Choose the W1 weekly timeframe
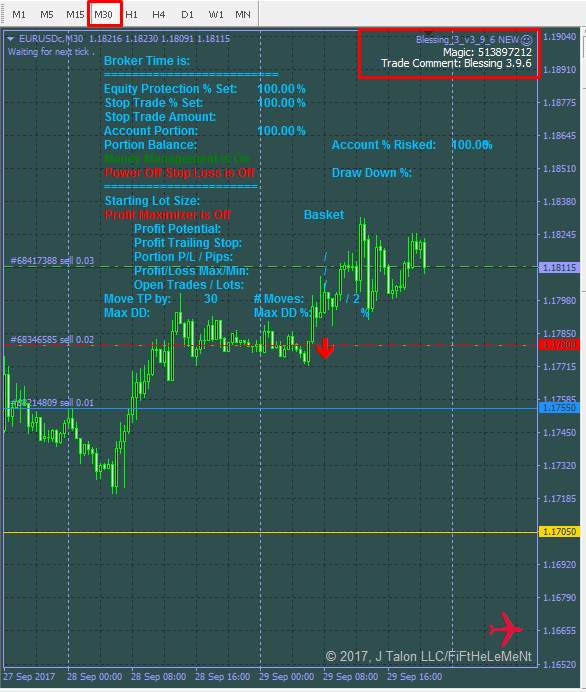The image size is (586, 692). point(216,15)
